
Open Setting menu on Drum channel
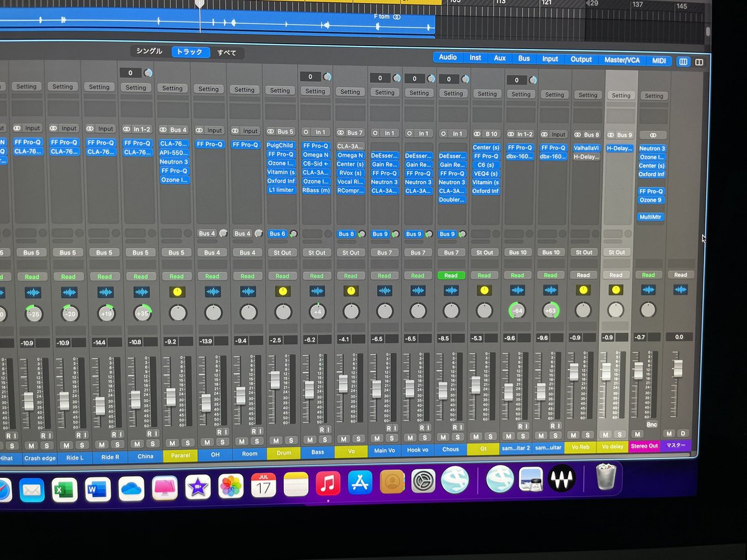tap(280, 91)
